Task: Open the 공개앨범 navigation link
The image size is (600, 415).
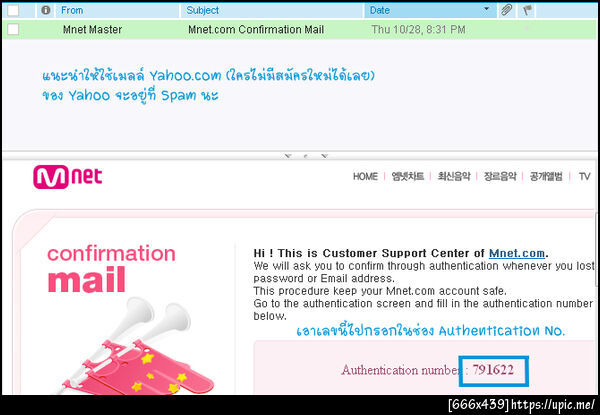Action: [x=546, y=176]
